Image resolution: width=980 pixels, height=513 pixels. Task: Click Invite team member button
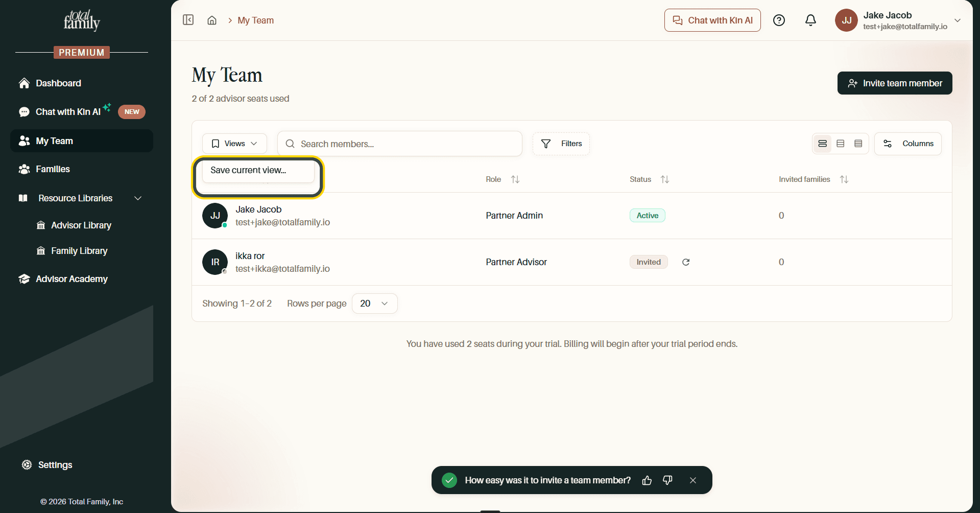[x=895, y=83]
